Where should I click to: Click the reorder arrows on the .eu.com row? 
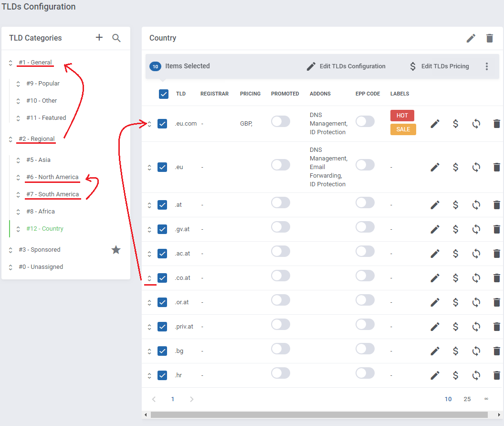tap(149, 124)
